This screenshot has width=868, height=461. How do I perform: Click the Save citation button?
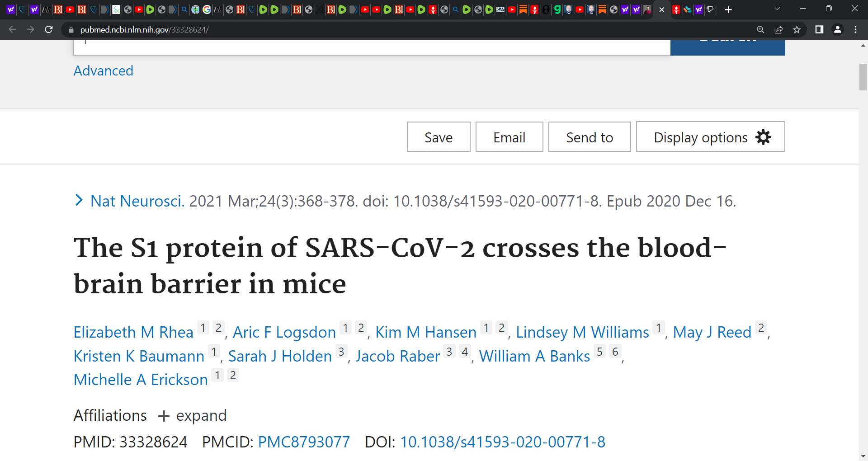tap(439, 136)
